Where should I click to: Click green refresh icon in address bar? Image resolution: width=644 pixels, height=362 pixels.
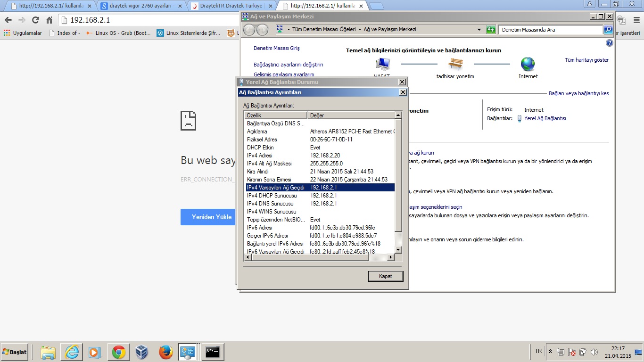[x=491, y=30]
